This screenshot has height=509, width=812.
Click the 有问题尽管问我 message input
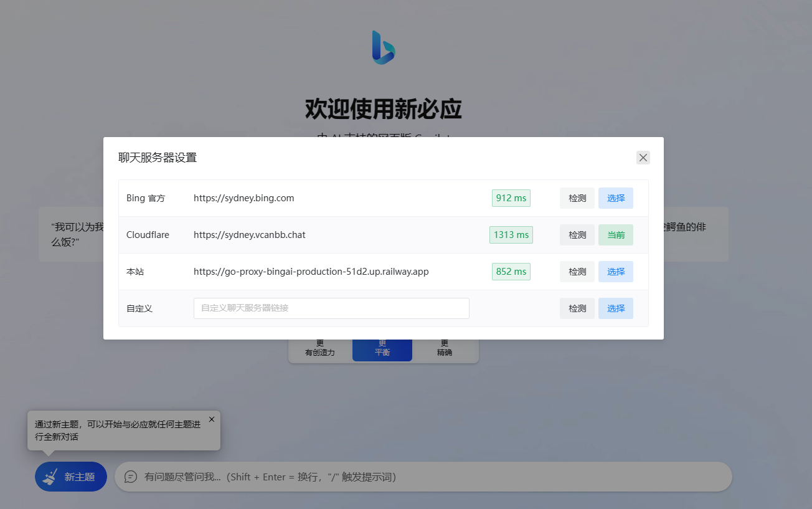click(x=423, y=477)
